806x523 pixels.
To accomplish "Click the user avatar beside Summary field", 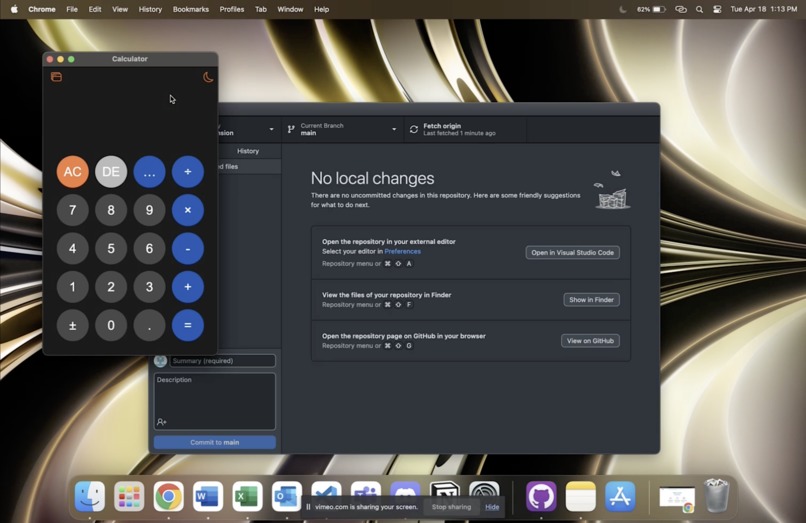I will [160, 361].
